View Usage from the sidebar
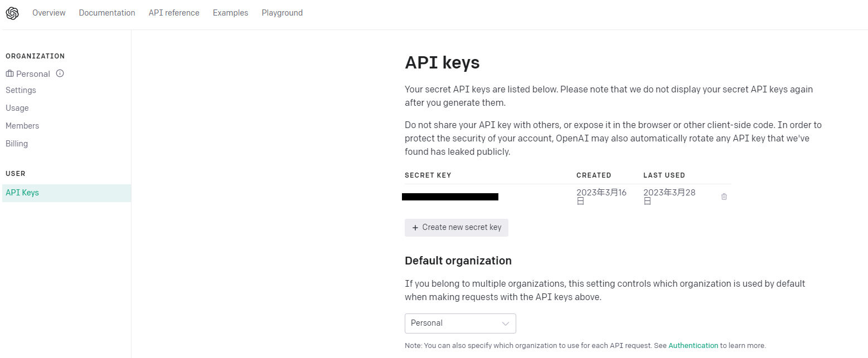 (x=17, y=107)
